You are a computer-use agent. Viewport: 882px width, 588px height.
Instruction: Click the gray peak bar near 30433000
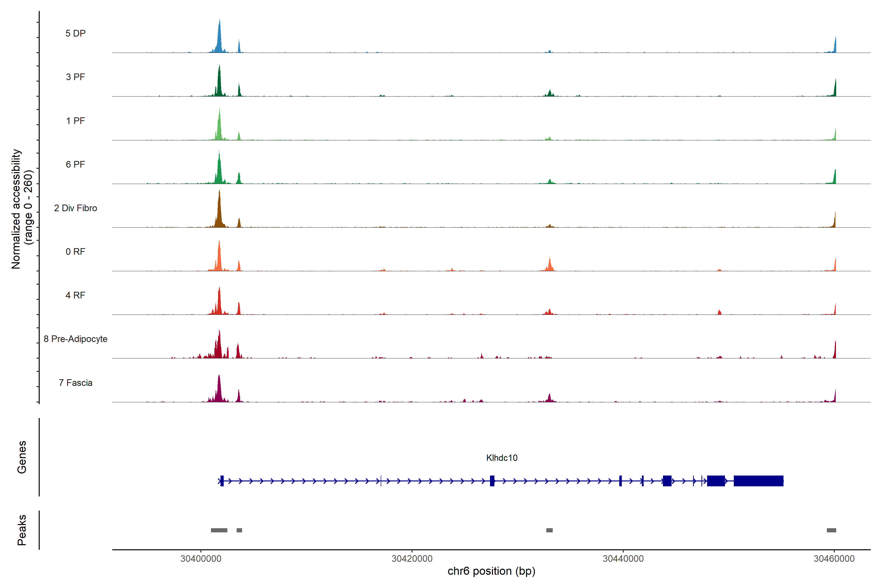pos(549,530)
